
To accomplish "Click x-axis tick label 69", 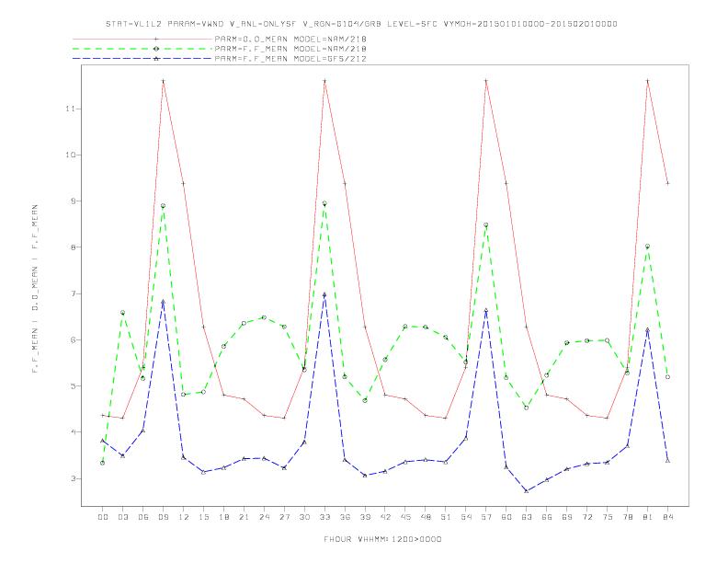I will click(x=567, y=517).
